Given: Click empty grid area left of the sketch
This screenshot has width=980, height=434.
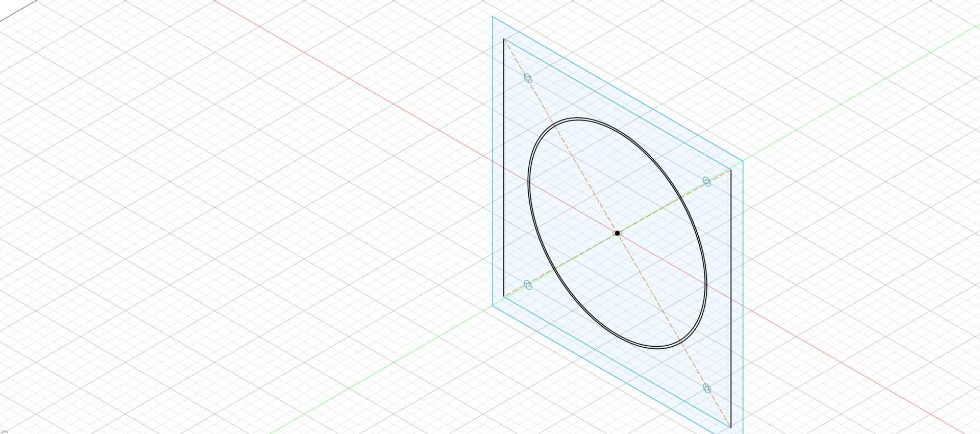Looking at the screenshot, I should click(255, 230).
